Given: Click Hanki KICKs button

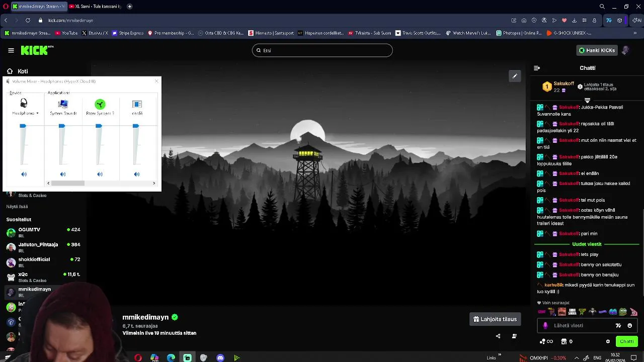Looking at the screenshot, I should tap(597, 50).
